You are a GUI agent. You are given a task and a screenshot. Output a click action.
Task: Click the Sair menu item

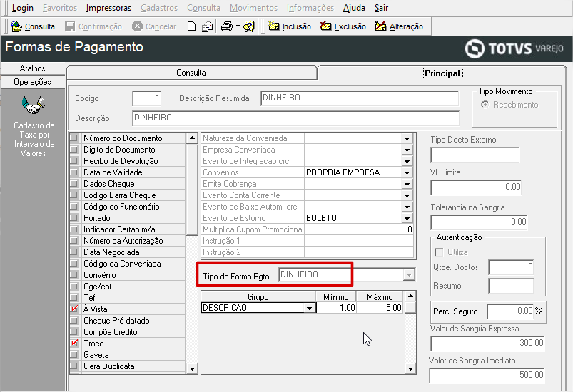[x=381, y=8]
